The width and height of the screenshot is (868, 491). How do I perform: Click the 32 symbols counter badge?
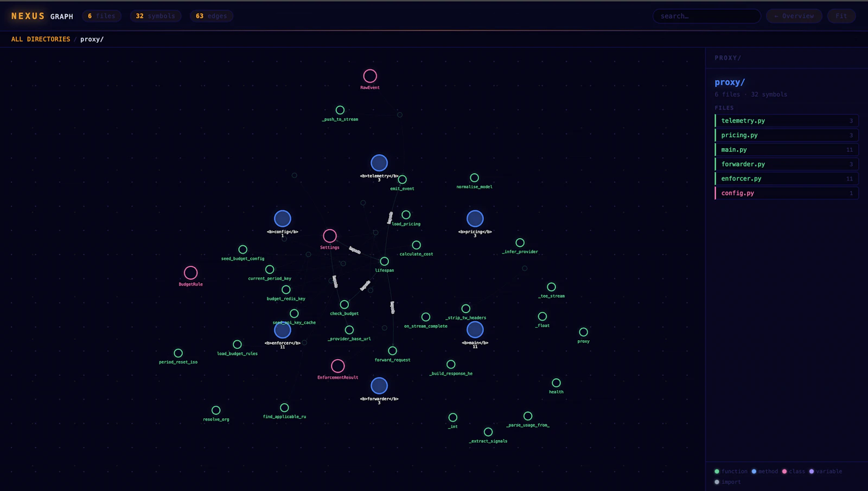point(156,16)
